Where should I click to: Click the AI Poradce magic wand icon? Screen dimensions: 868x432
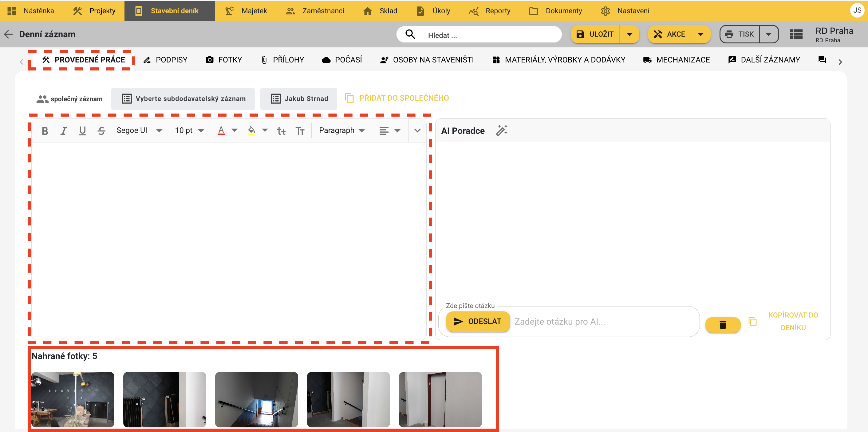(x=501, y=130)
